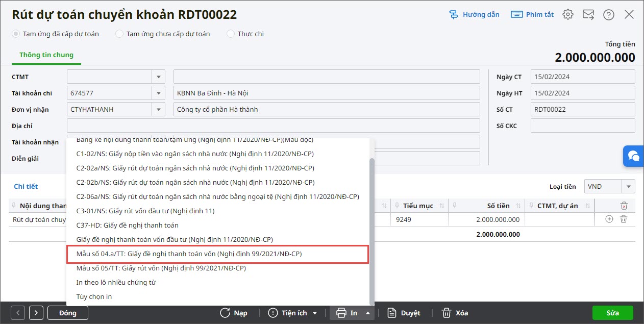This screenshot has width=644, height=324.
Task: Open Hướng dẫn guide link
Action: pyautogui.click(x=474, y=14)
